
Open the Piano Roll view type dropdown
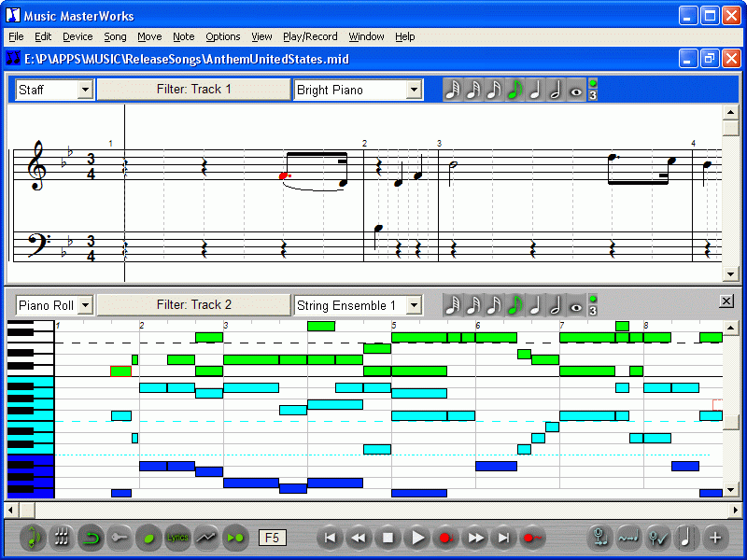85,305
